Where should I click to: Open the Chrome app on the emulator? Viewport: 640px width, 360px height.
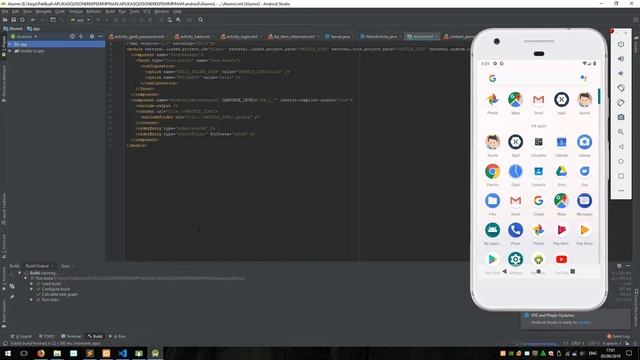pos(493,171)
